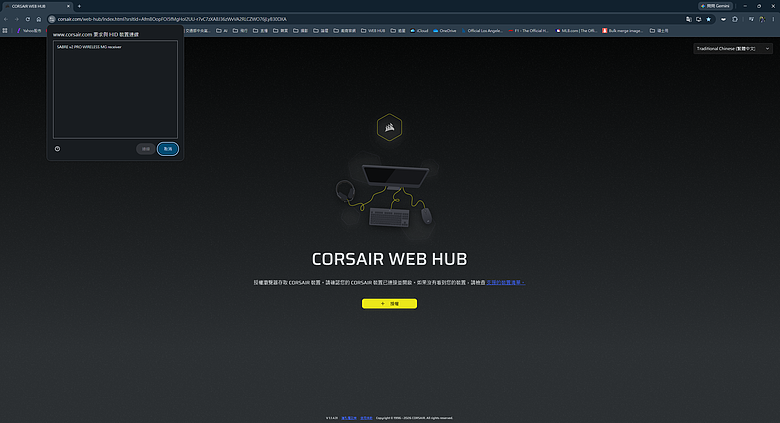Reload the current page
780x423 pixels.
[x=27, y=19]
